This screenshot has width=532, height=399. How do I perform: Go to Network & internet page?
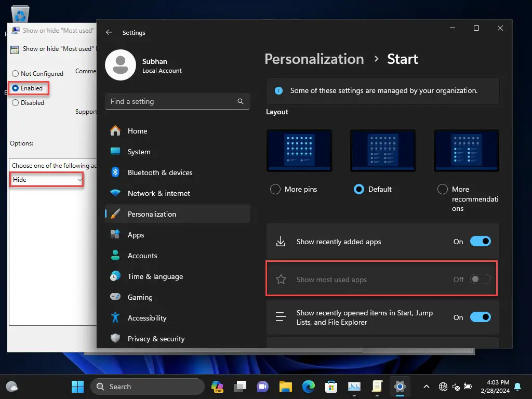pyautogui.click(x=178, y=193)
